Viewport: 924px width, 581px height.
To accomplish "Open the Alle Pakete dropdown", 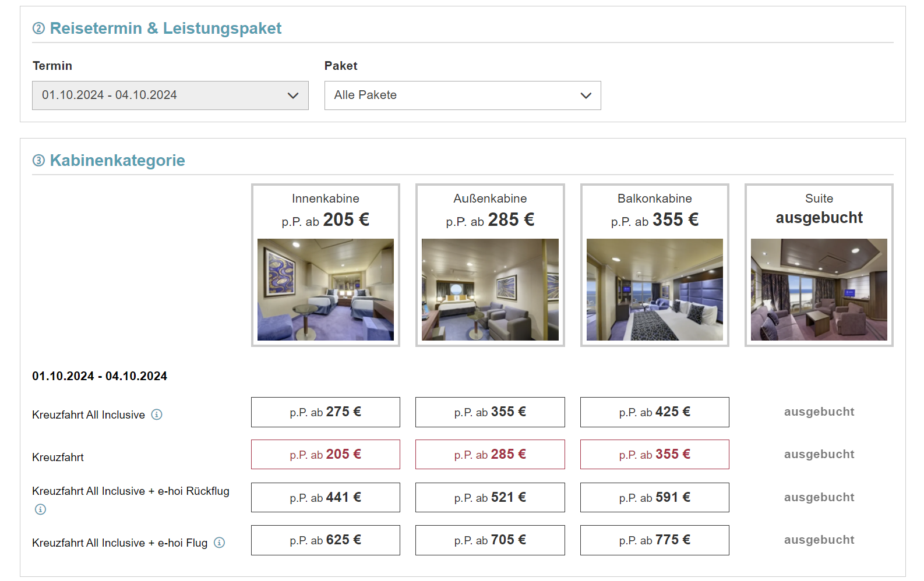I will (x=463, y=95).
